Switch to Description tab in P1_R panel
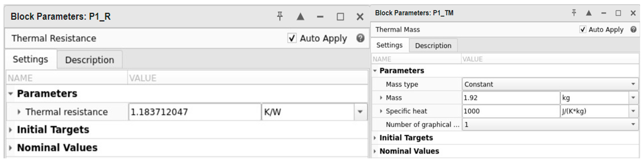Image resolution: width=644 pixels, height=164 pixels. click(89, 60)
